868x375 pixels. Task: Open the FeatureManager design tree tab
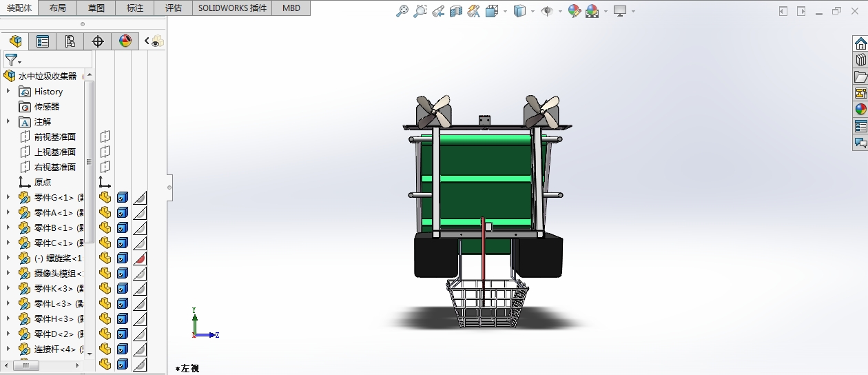point(15,41)
